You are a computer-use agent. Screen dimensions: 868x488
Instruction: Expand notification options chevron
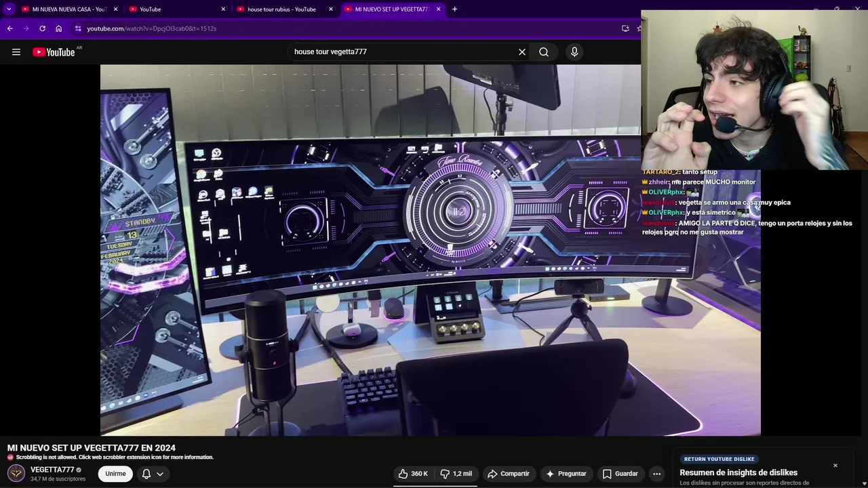click(x=160, y=474)
